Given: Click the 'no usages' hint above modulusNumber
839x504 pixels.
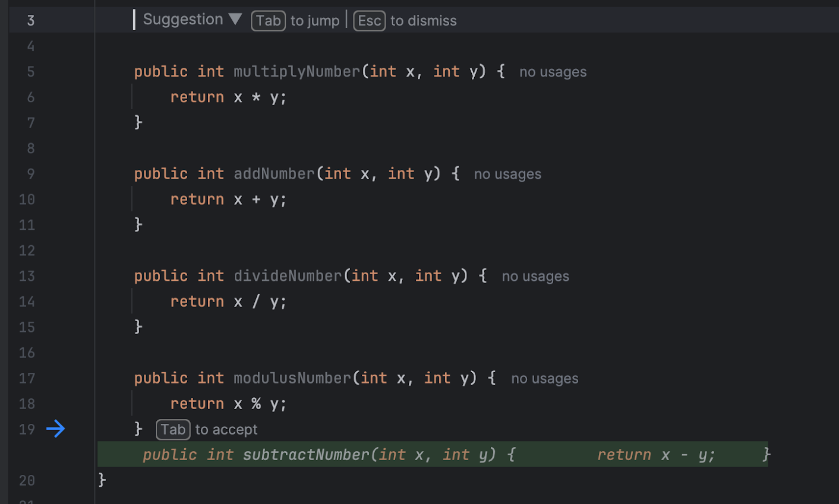Looking at the screenshot, I should (x=544, y=378).
